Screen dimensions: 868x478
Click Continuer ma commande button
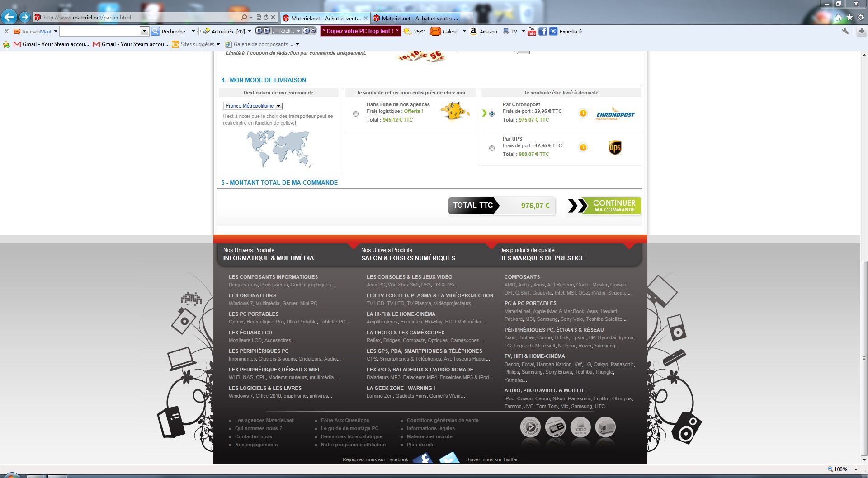[x=604, y=206]
